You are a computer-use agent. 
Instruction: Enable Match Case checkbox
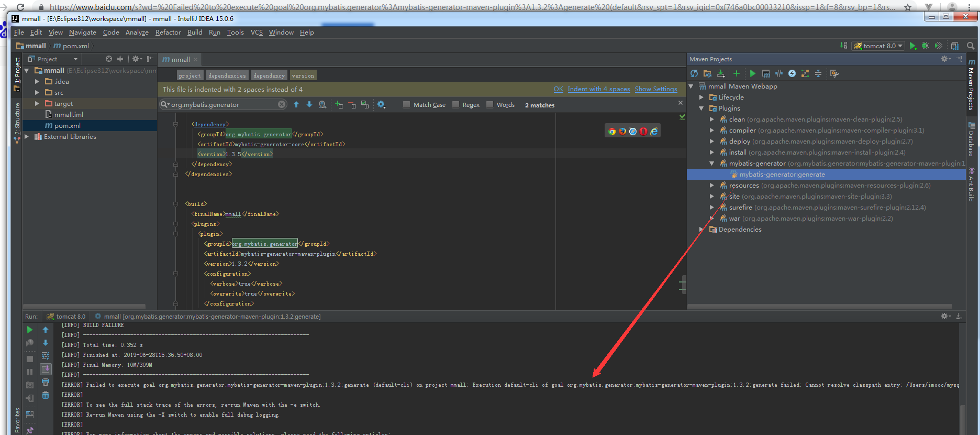pyautogui.click(x=406, y=104)
